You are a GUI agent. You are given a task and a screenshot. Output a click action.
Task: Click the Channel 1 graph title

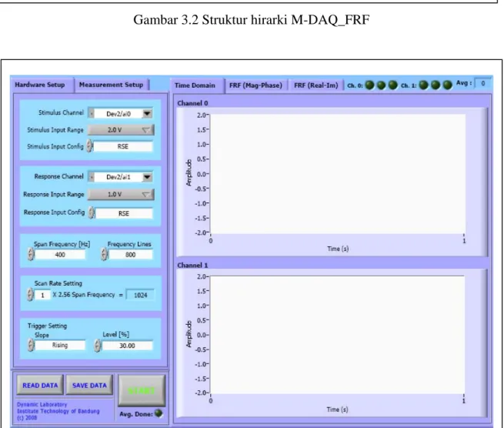click(x=192, y=266)
